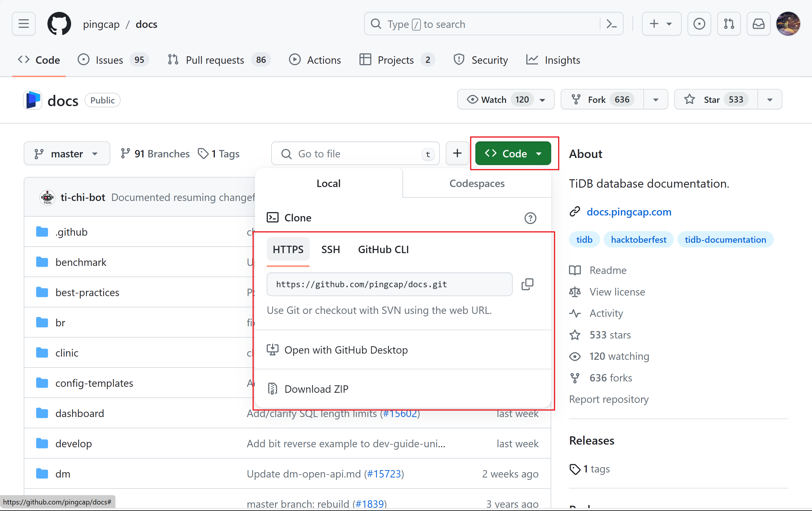812x511 pixels.
Task: Open the Insights tab
Action: 553,60
